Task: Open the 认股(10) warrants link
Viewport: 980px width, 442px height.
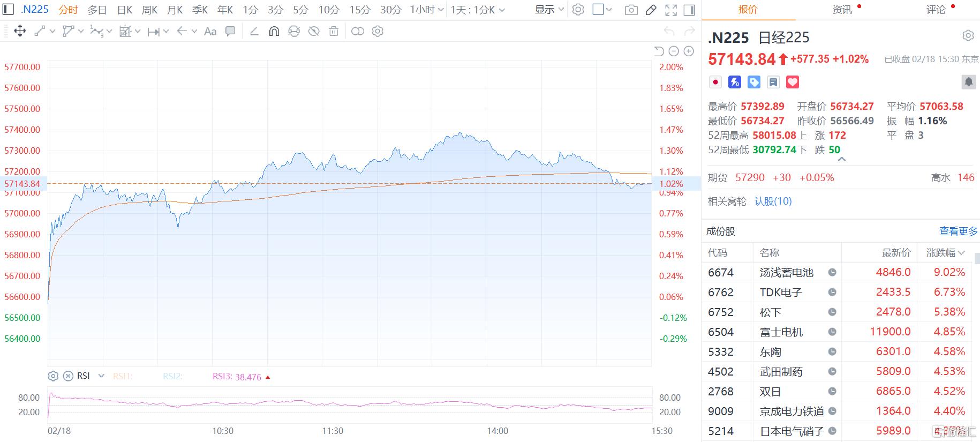Action: pyautogui.click(x=773, y=201)
